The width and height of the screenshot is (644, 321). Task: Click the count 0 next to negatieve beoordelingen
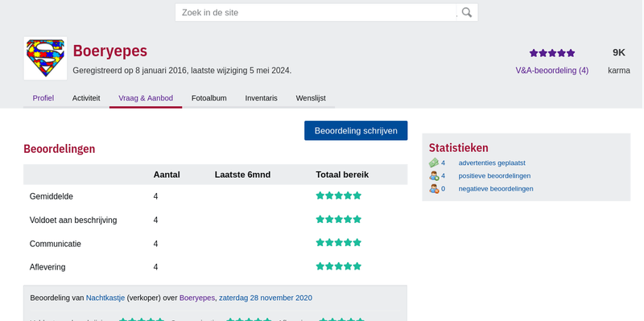pyautogui.click(x=444, y=189)
